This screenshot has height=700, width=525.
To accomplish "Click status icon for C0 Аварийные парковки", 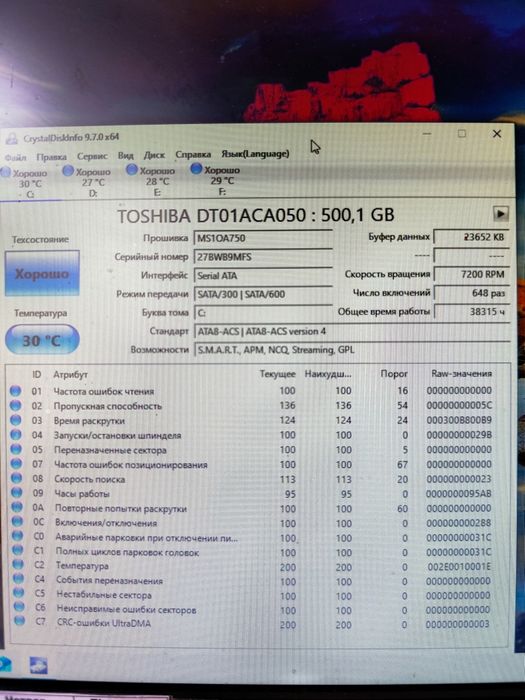I will [17, 536].
